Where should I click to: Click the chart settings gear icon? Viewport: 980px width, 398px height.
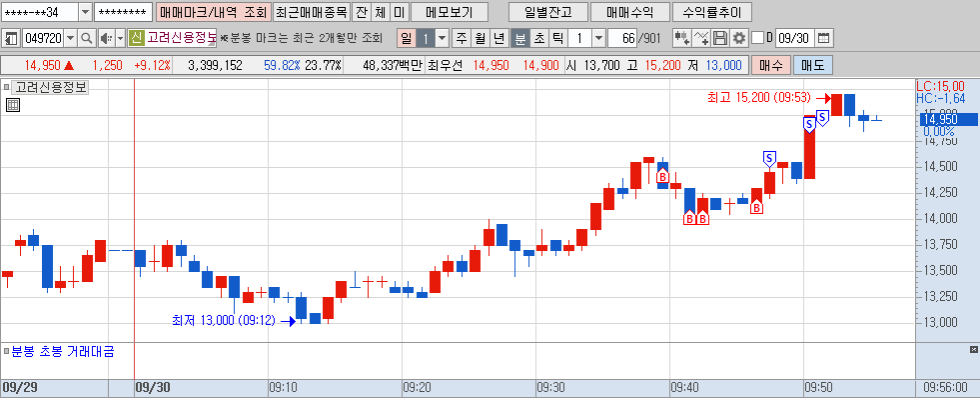(x=739, y=38)
